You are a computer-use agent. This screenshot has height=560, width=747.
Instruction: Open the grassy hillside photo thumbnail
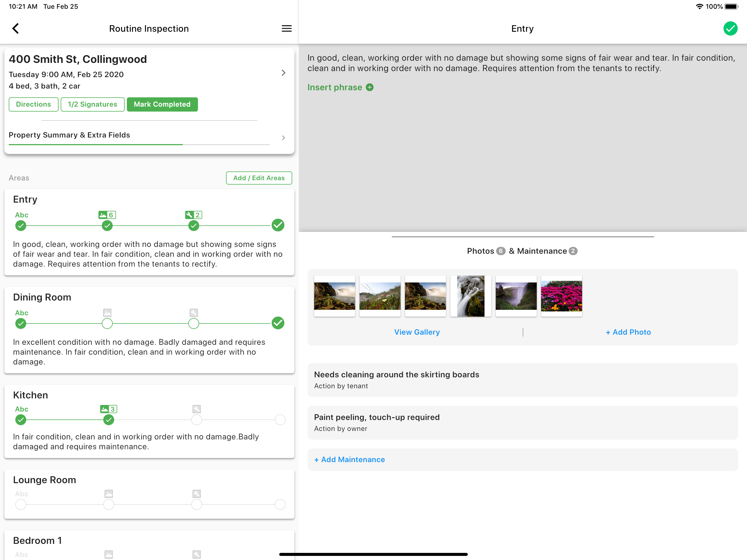point(380,296)
